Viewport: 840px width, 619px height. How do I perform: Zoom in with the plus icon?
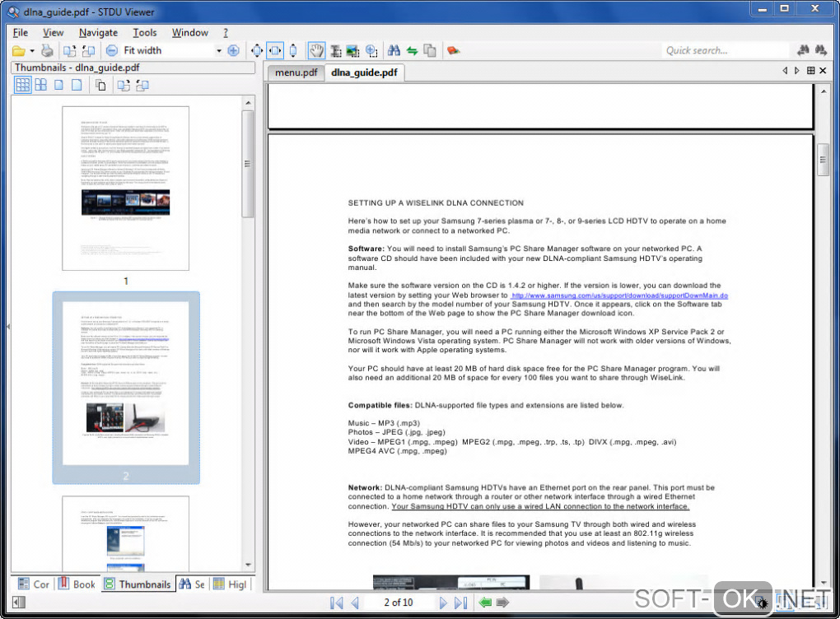click(234, 51)
